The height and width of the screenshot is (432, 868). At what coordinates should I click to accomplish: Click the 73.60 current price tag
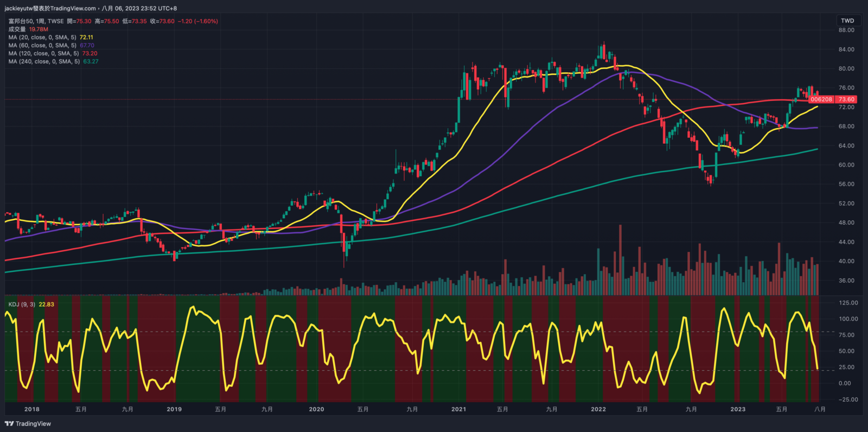(x=846, y=99)
